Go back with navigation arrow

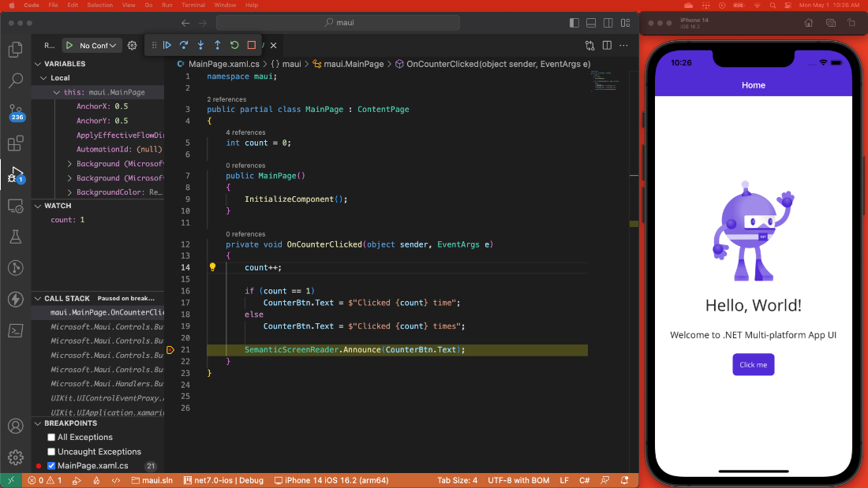[x=185, y=23]
